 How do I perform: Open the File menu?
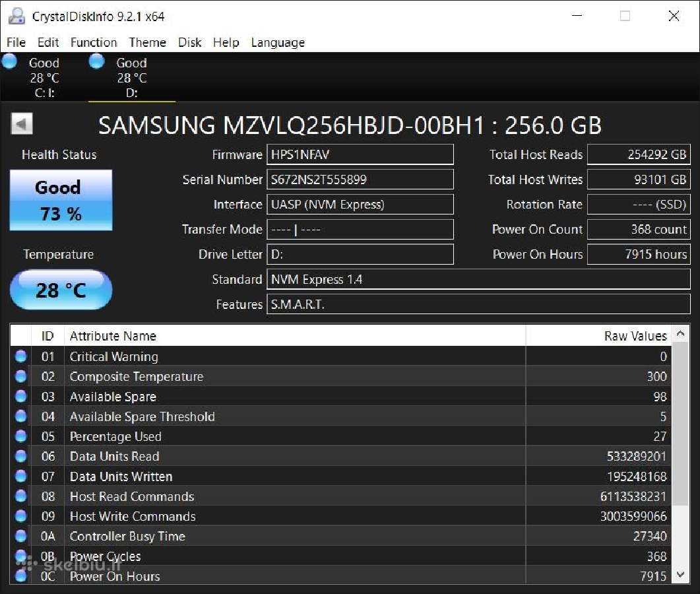(x=16, y=42)
